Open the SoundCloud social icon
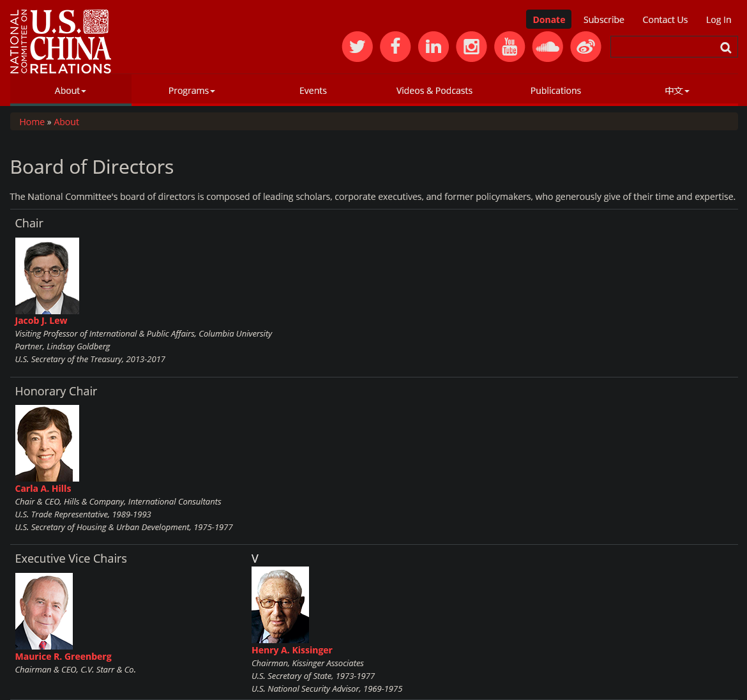Viewport: 747px width, 700px height. 548,47
